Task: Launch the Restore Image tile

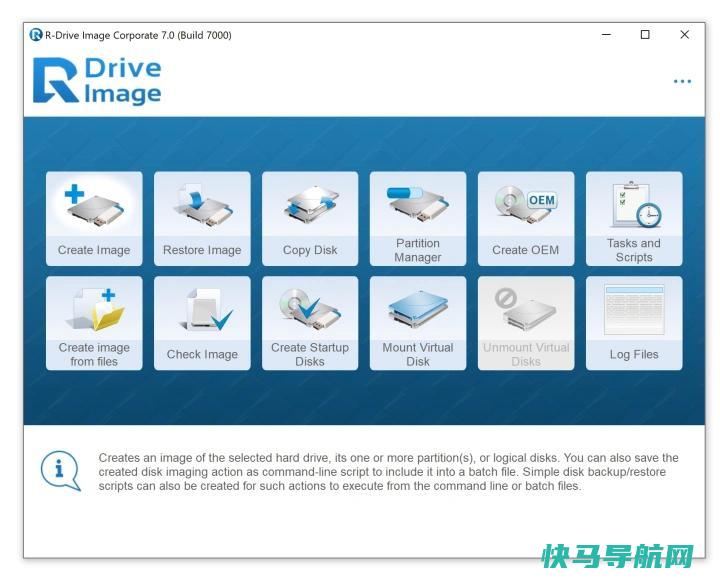Action: [x=202, y=219]
